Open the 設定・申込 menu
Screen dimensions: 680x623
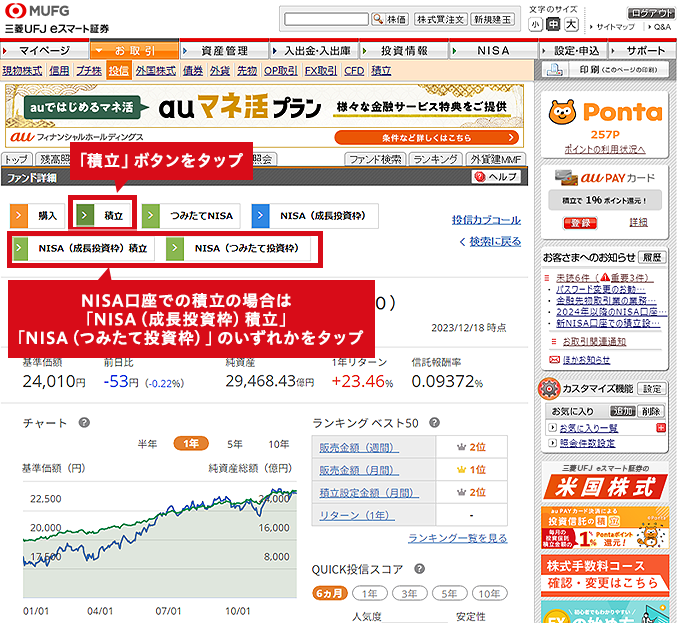point(573,51)
